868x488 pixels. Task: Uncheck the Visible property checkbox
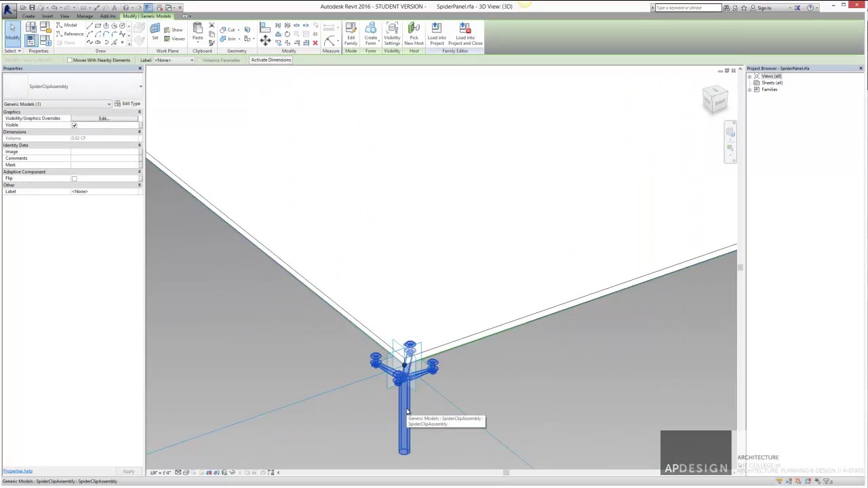click(75, 125)
